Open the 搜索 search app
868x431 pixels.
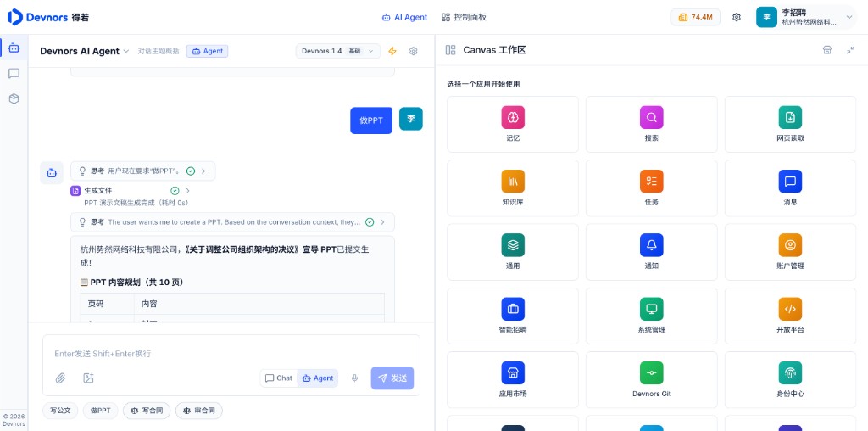pyautogui.click(x=652, y=124)
